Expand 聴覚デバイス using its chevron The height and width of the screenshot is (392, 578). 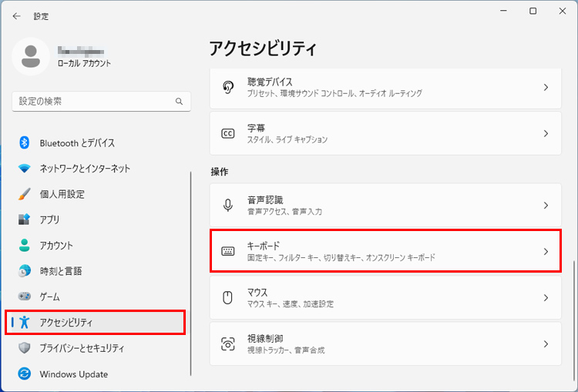(546, 88)
